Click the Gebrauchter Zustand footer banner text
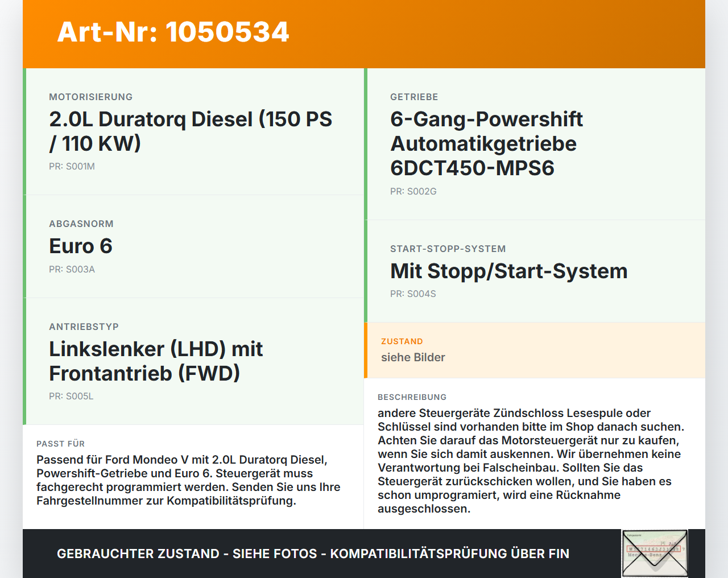This screenshot has width=728, height=578. tap(313, 554)
